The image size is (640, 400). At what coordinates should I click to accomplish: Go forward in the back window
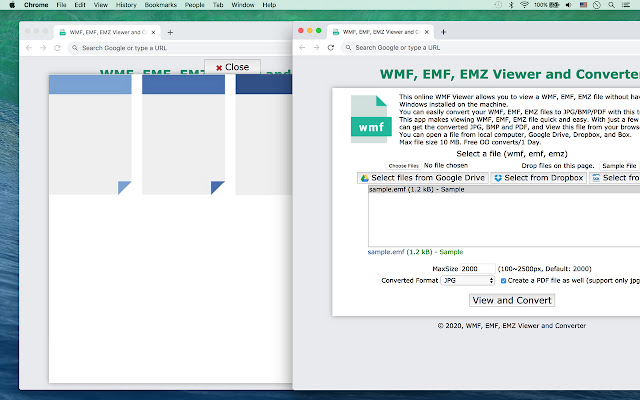pyautogui.click(x=43, y=48)
